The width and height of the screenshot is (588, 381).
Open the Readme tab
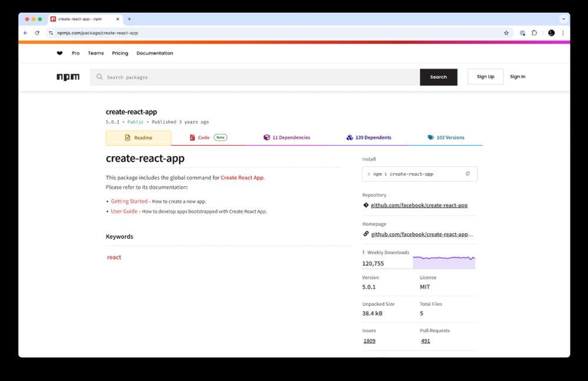click(138, 138)
